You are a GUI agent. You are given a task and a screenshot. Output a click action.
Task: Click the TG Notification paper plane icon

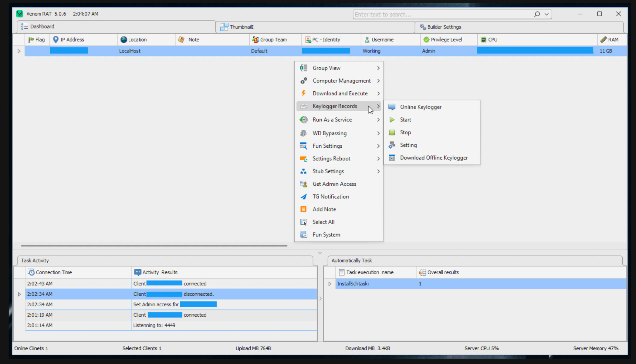(x=303, y=197)
